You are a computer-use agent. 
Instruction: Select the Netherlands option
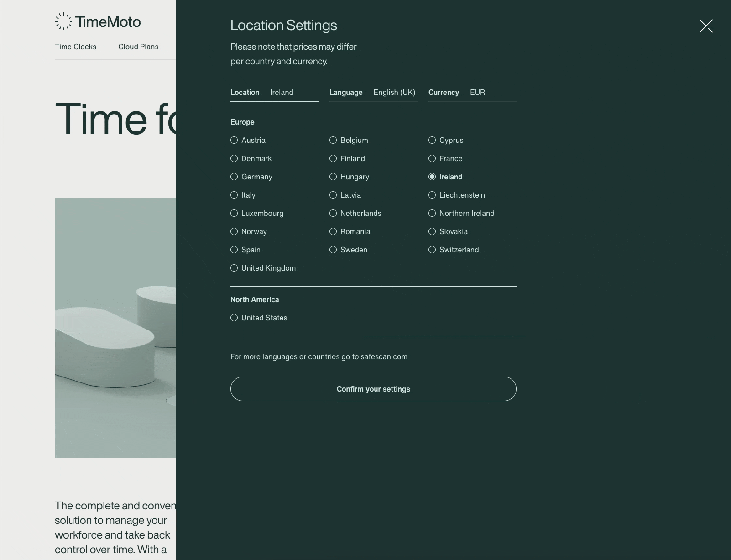334,214
